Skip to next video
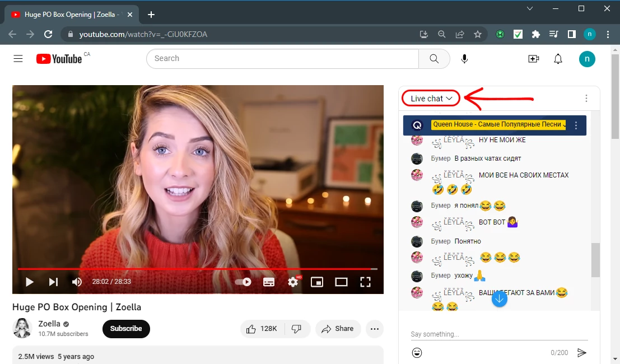Image resolution: width=620 pixels, height=364 pixels. click(53, 282)
